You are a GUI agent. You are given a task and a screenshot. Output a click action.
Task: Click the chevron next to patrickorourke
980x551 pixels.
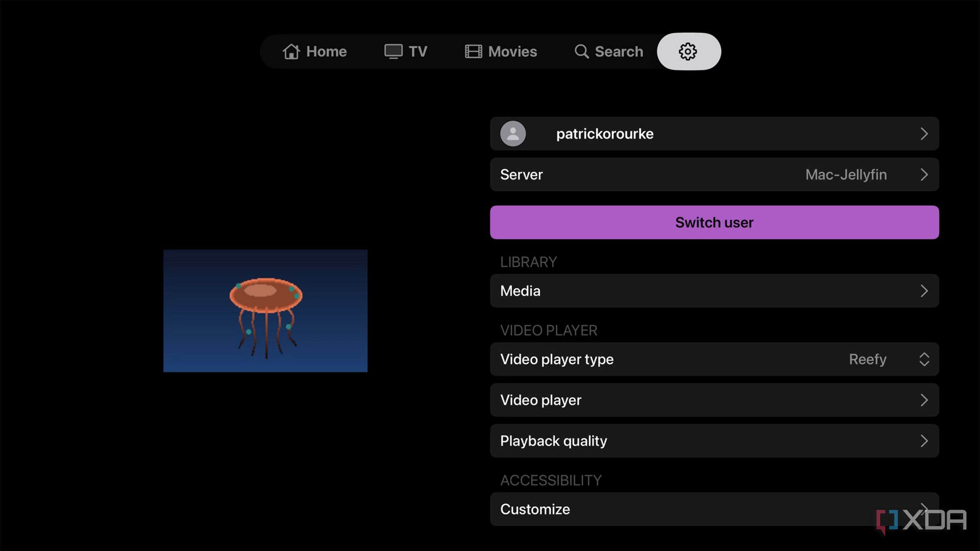(924, 134)
